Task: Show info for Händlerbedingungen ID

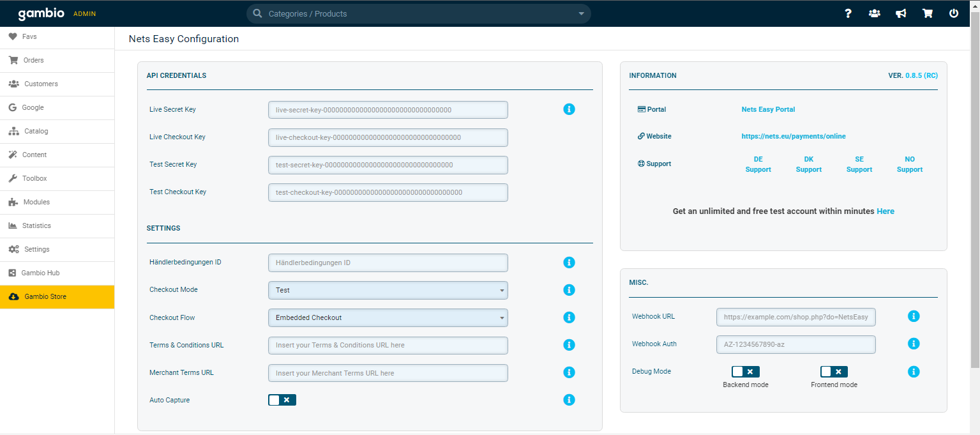Action: click(569, 263)
